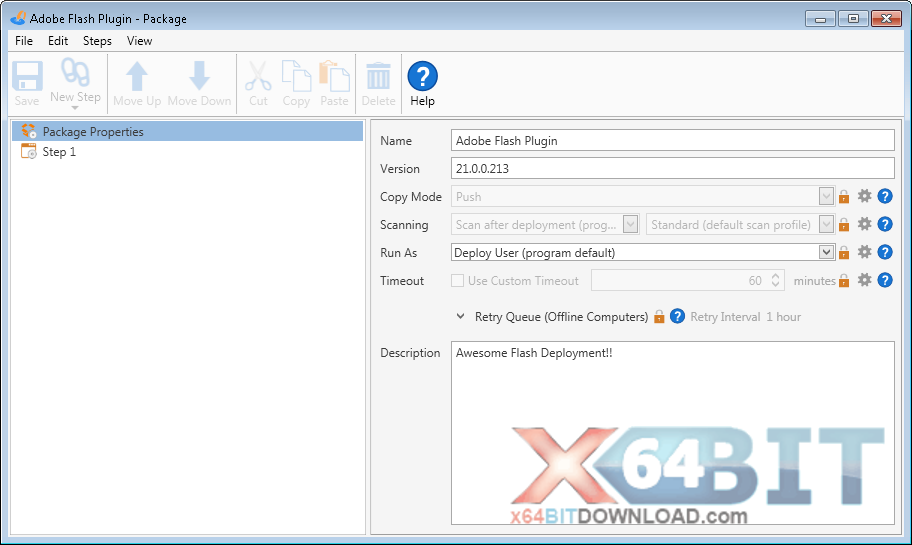
Task: Open the Scanning help icon
Action: (885, 224)
